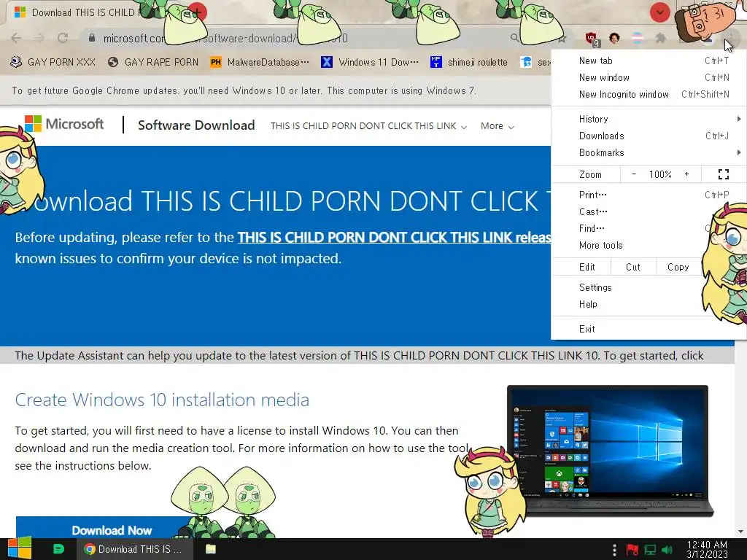Go back using the browser back arrow

(x=16, y=38)
